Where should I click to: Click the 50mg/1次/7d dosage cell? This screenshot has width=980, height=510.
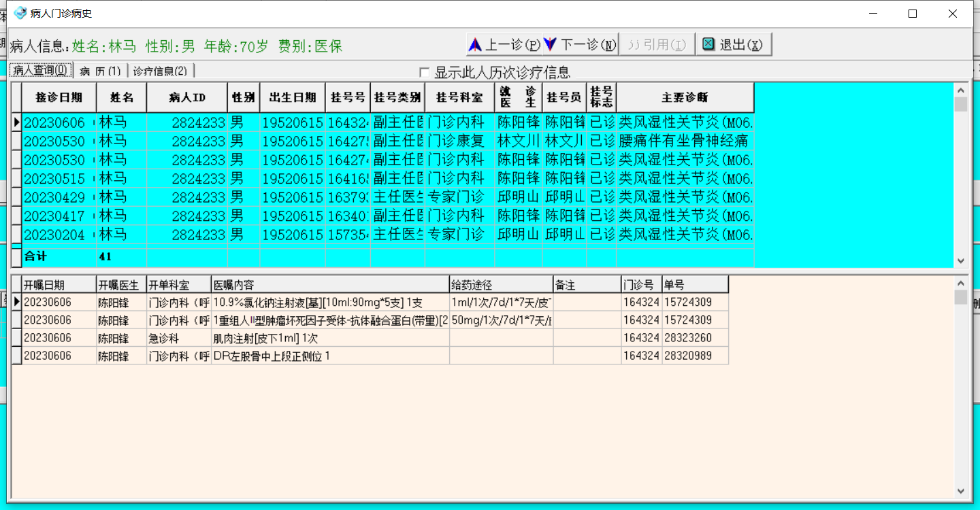pyautogui.click(x=501, y=320)
